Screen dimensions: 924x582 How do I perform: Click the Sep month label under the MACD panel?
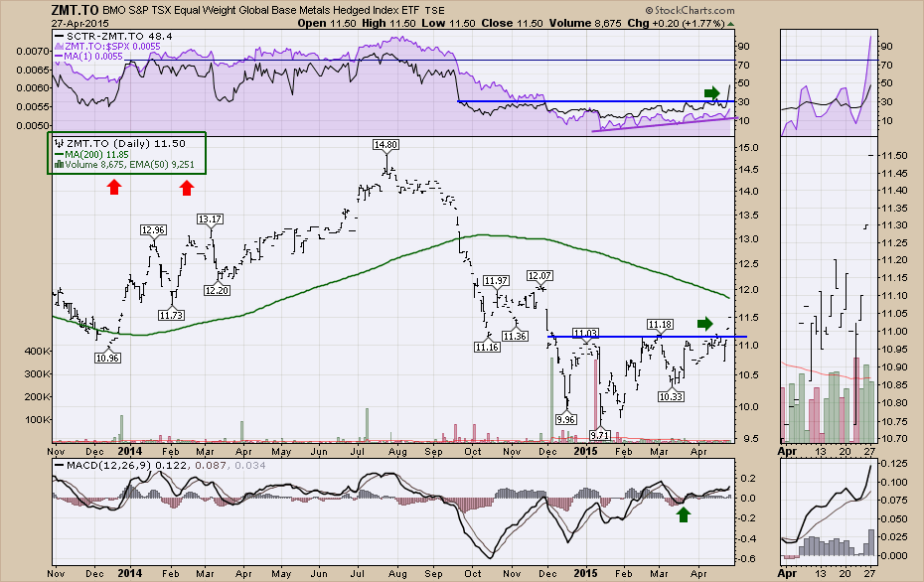pos(433,574)
